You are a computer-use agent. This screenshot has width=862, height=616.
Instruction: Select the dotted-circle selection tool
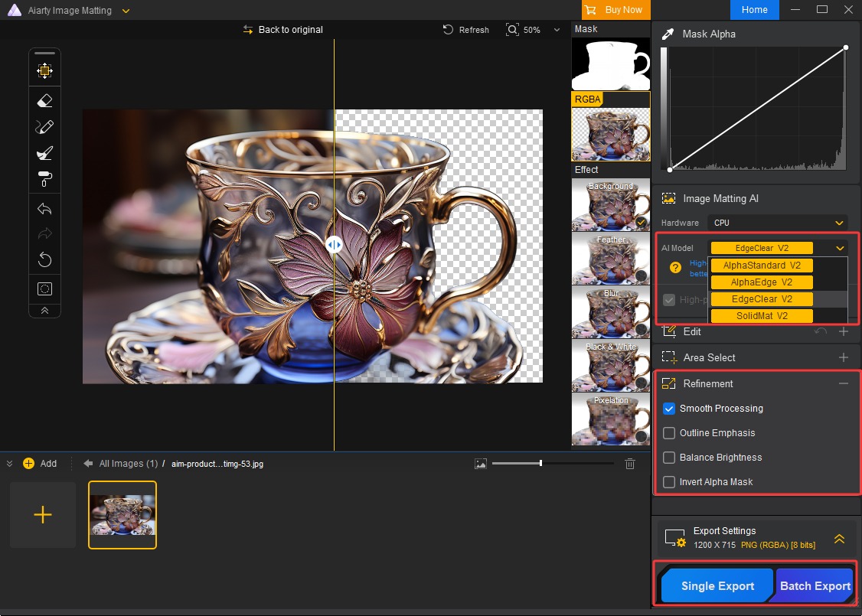44,288
